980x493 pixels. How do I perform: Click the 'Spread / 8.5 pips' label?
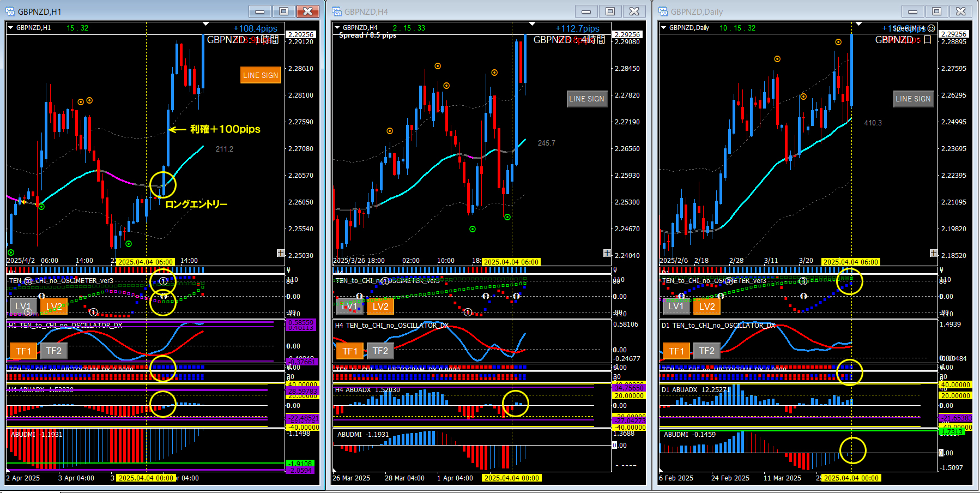368,35
